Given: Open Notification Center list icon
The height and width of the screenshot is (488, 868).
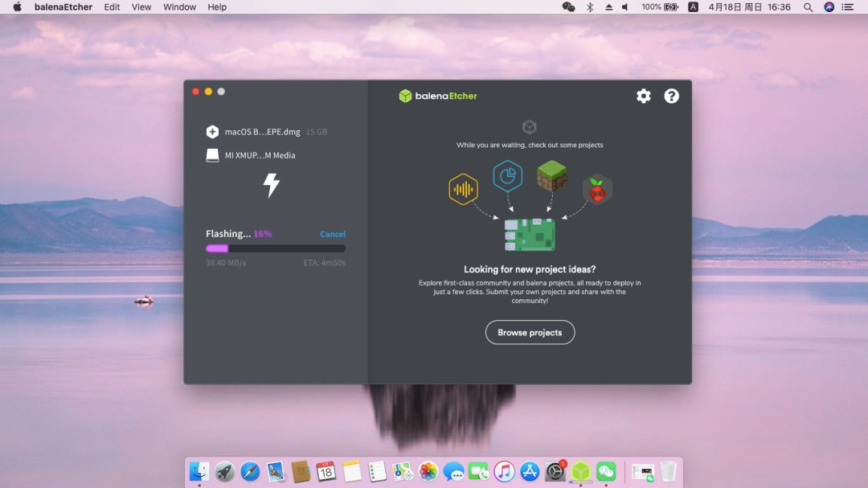Looking at the screenshot, I should 848,6.
